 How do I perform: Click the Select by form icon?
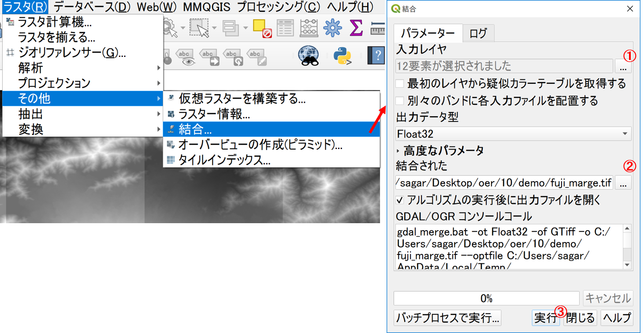(231, 28)
